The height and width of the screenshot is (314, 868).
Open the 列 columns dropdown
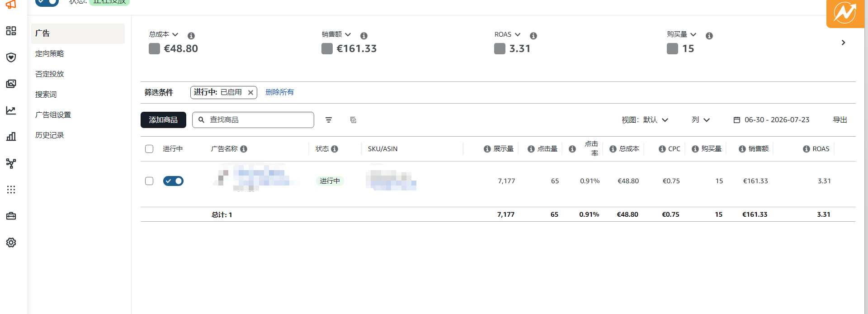coord(701,120)
